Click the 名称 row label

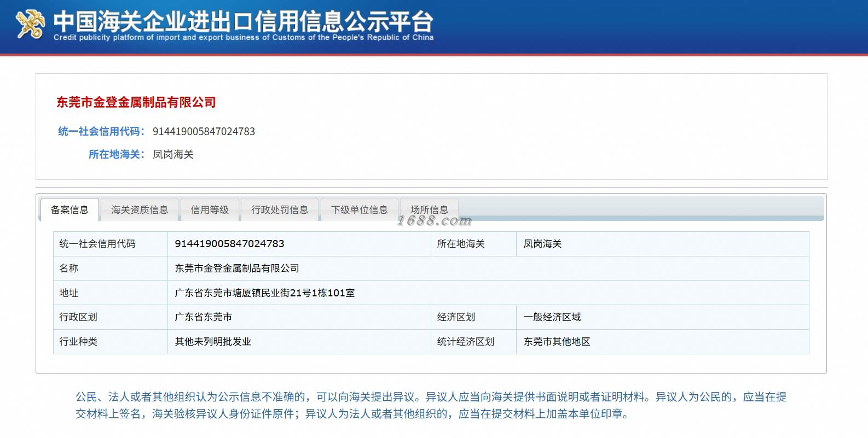(111, 268)
